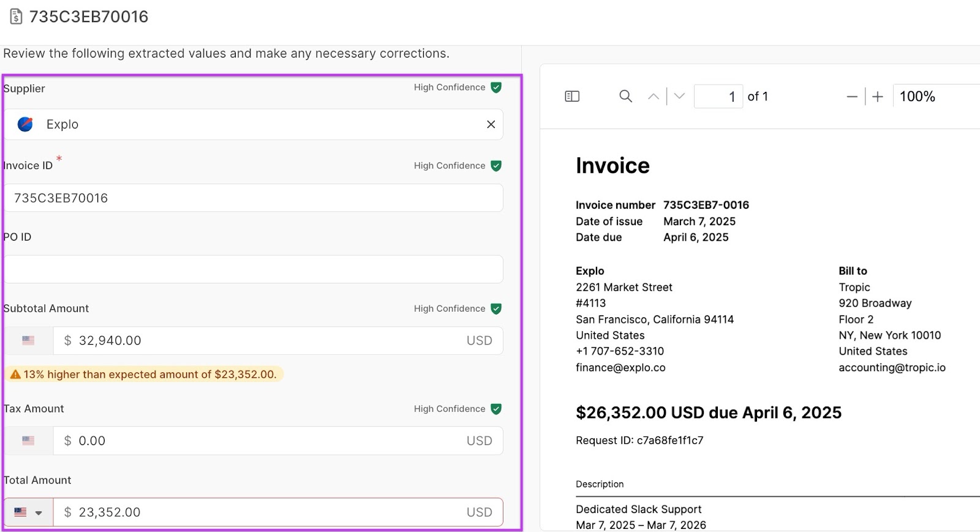
Task: Click the date of issue March 7, 2025
Action: coord(699,222)
